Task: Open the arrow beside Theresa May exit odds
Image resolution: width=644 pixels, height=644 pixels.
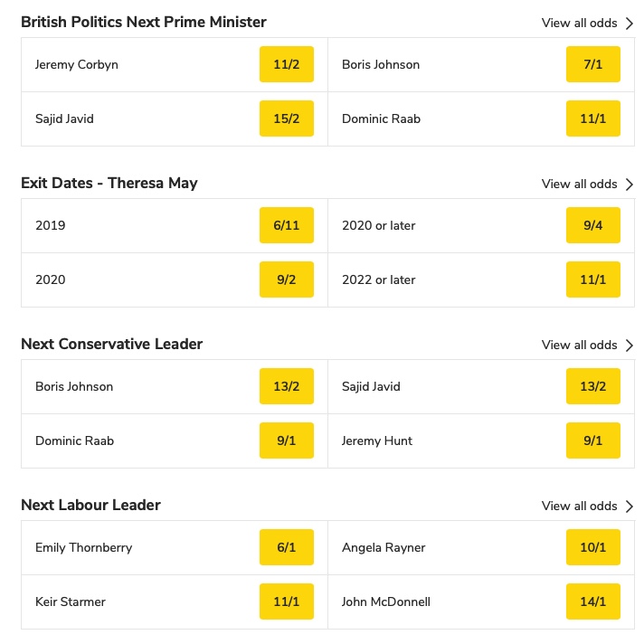Action: 629,185
